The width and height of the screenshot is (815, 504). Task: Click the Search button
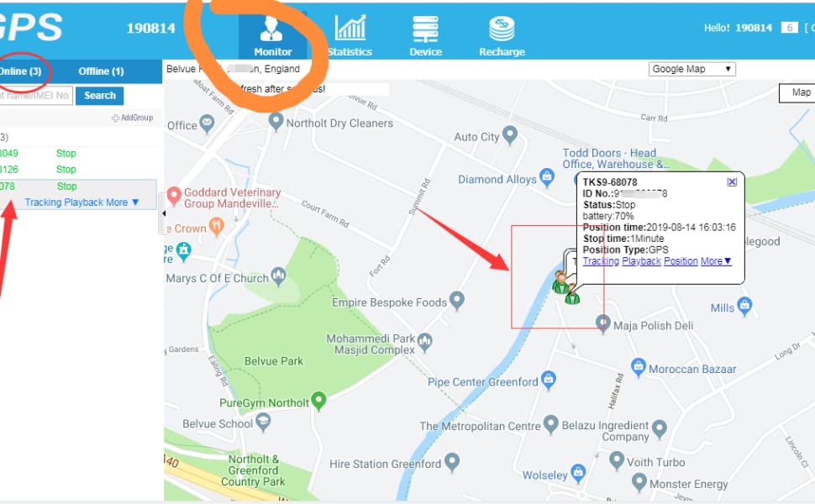(100, 96)
